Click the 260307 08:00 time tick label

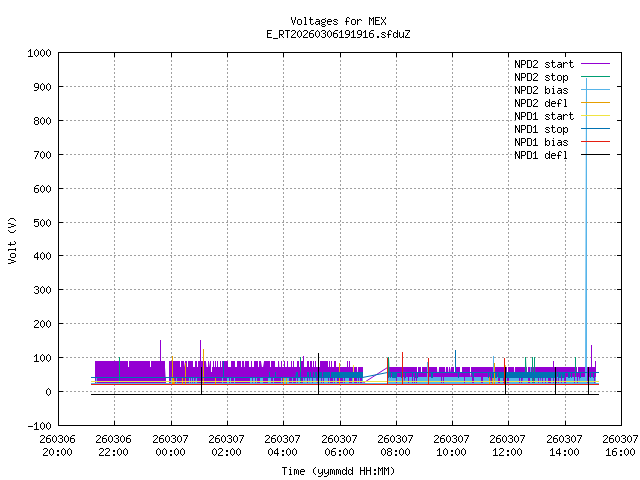tap(396, 445)
